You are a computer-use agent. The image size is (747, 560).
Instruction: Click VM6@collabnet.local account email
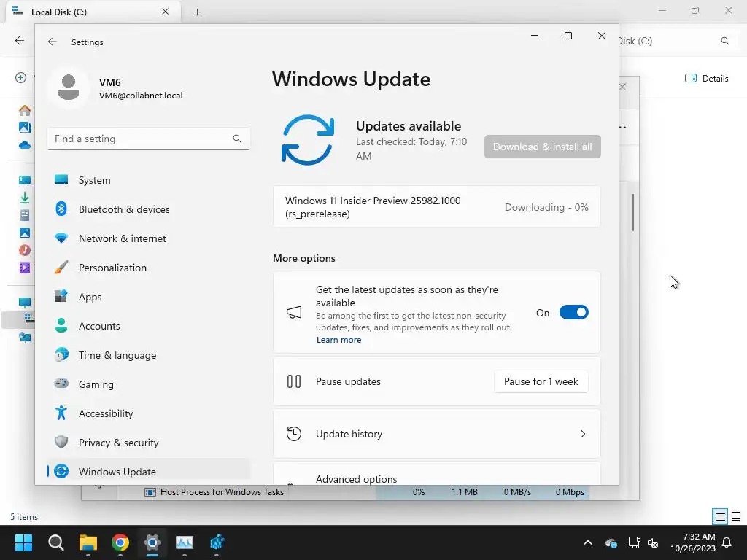tap(141, 96)
